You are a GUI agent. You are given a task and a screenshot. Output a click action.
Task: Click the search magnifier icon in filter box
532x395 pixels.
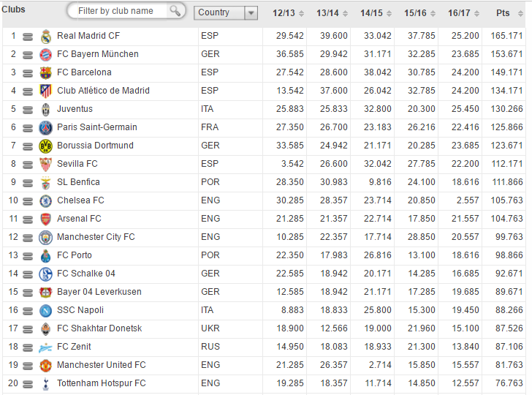click(175, 11)
